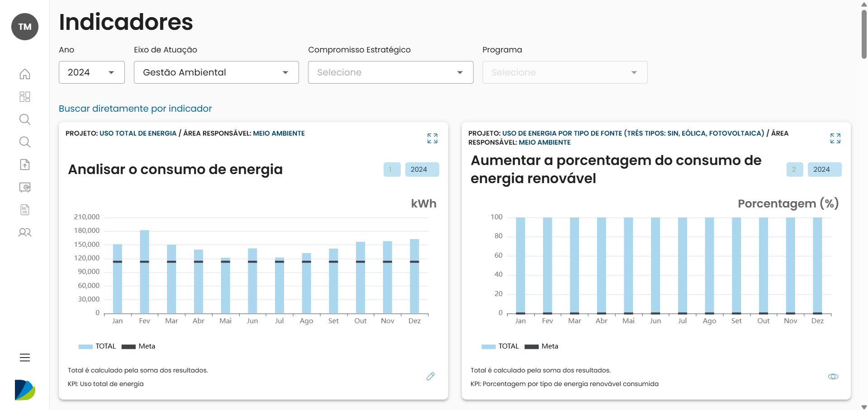The image size is (868, 410).
Task: Click the 'Porcentagem (%)' unit label
Action: [x=788, y=203]
